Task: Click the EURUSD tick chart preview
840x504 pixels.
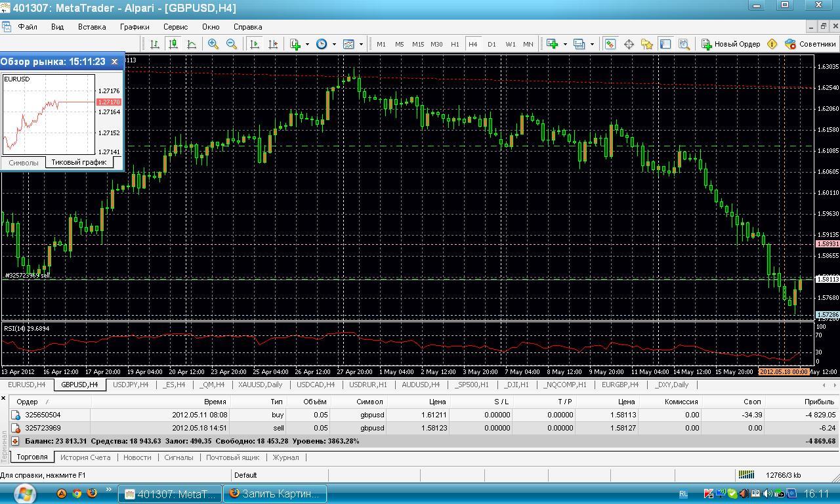Action: (49, 115)
